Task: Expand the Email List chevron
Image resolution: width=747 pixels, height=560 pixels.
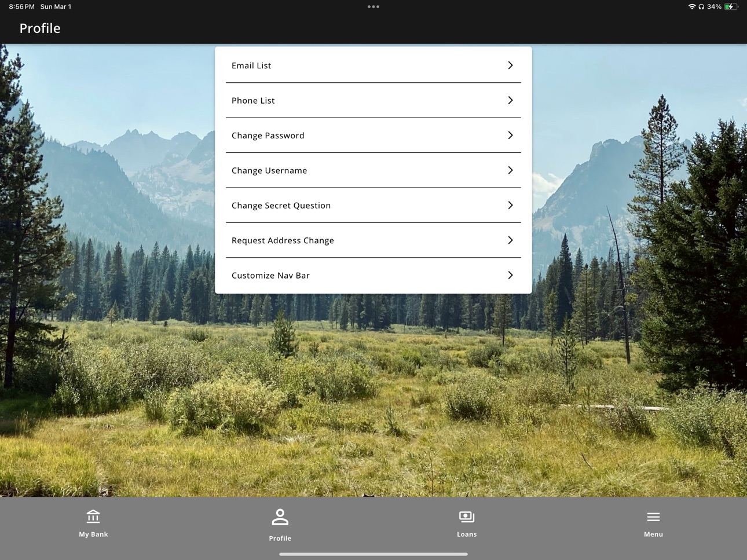Action: click(510, 65)
